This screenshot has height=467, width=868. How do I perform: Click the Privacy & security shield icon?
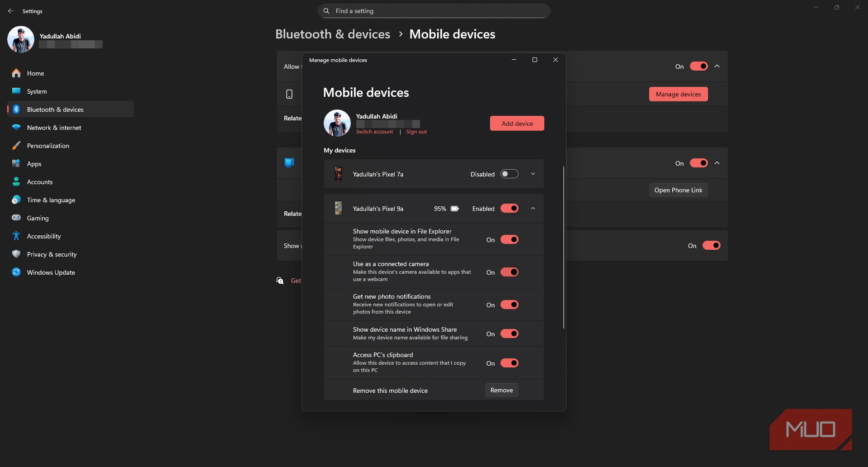coord(16,254)
